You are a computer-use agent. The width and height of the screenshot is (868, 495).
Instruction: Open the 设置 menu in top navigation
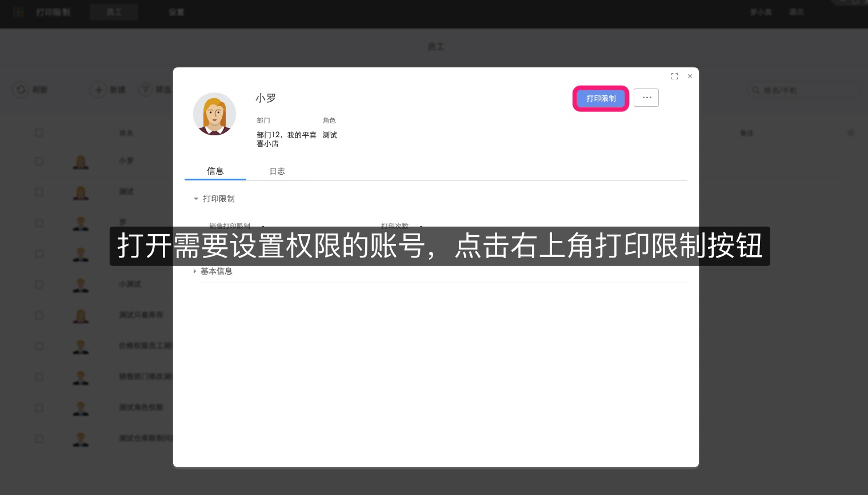(177, 12)
